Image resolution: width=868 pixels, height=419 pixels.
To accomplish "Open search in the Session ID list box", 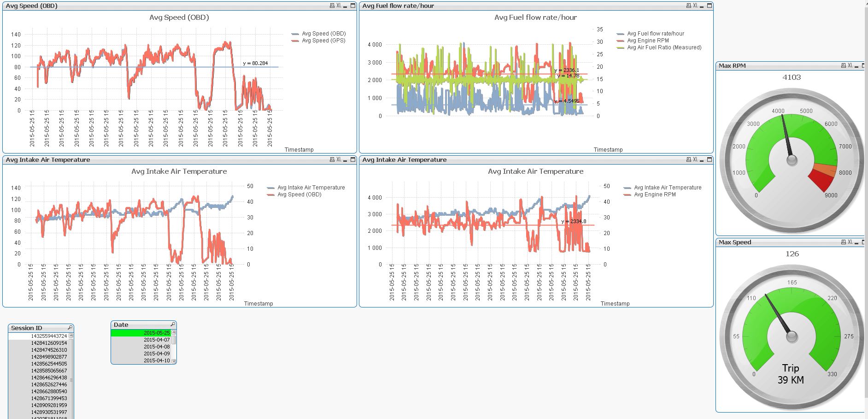I will 70,328.
